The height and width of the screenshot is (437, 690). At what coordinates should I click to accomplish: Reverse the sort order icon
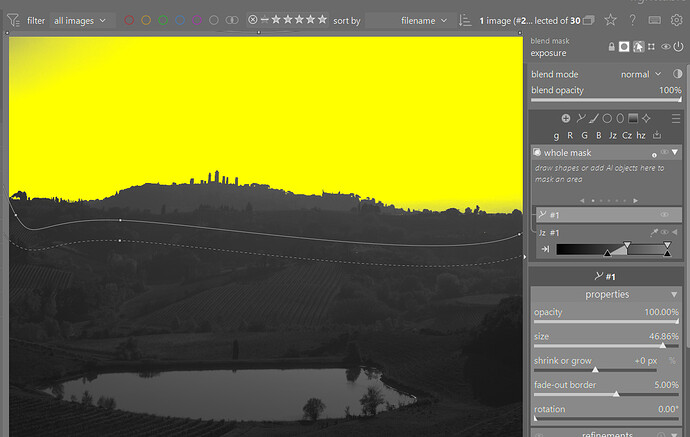[x=465, y=20]
